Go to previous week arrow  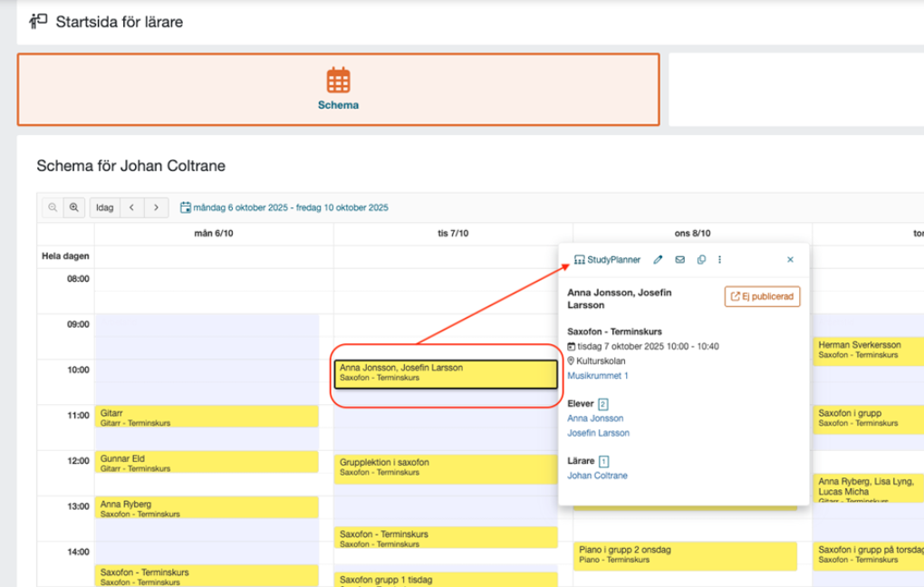132,207
